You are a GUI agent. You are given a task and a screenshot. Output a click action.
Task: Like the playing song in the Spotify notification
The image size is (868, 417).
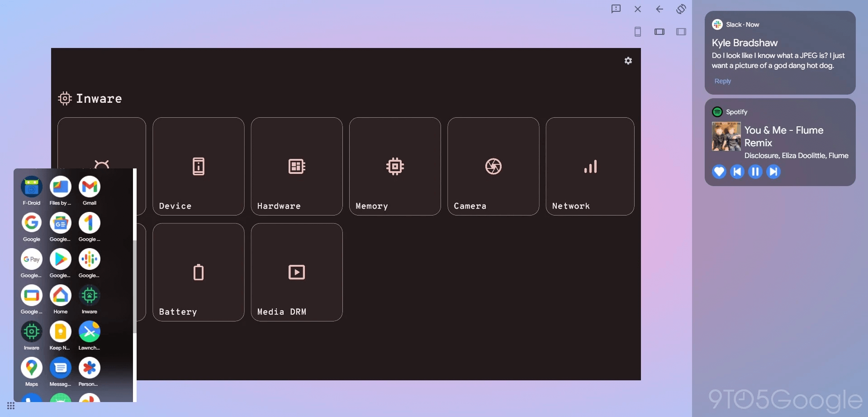719,172
